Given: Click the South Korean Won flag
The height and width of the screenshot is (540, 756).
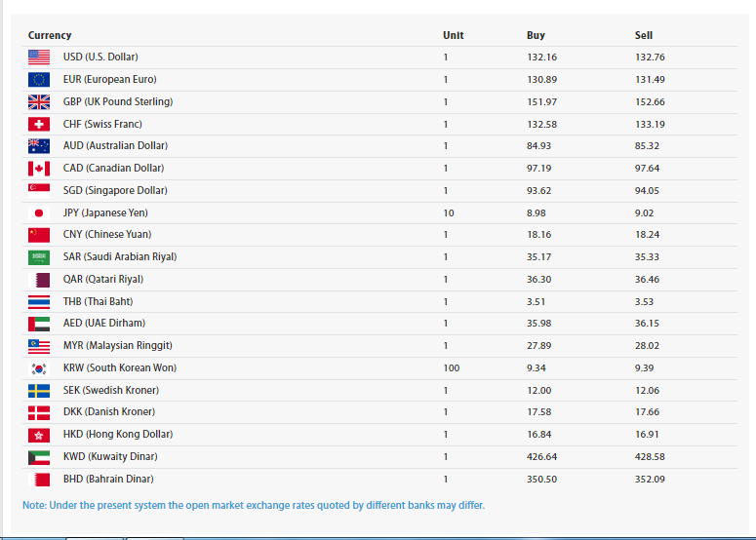Looking at the screenshot, I should (39, 368).
